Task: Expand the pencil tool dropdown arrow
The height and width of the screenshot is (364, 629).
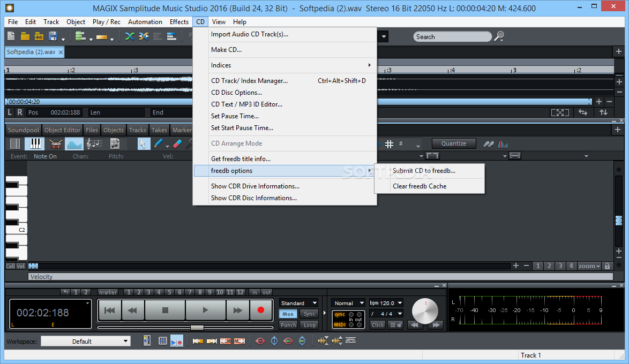Action: point(167,146)
